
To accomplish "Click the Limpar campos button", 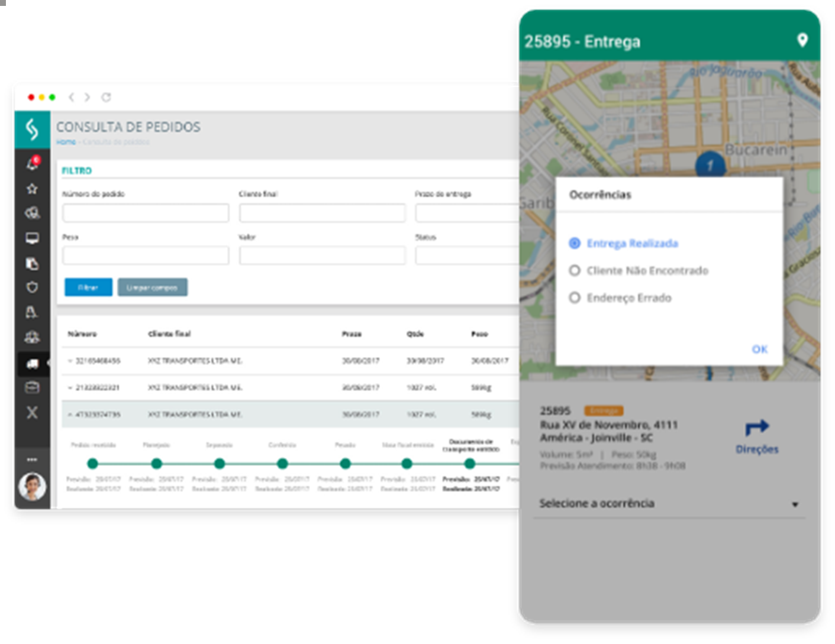I will (x=152, y=287).
